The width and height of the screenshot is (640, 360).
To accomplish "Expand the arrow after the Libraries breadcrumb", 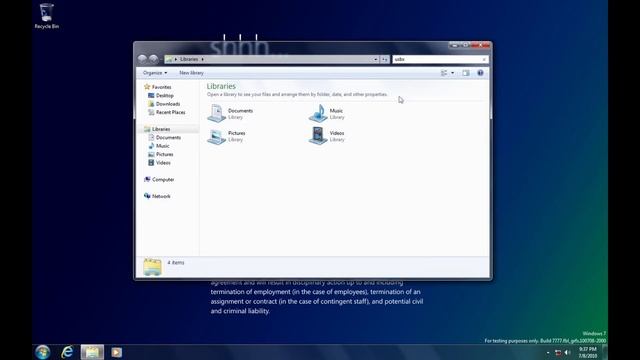I will [x=202, y=60].
